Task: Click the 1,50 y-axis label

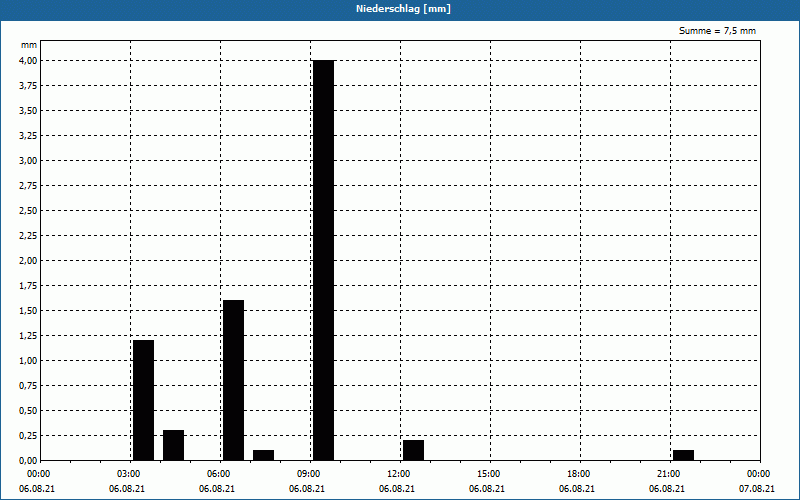Action: (28, 310)
